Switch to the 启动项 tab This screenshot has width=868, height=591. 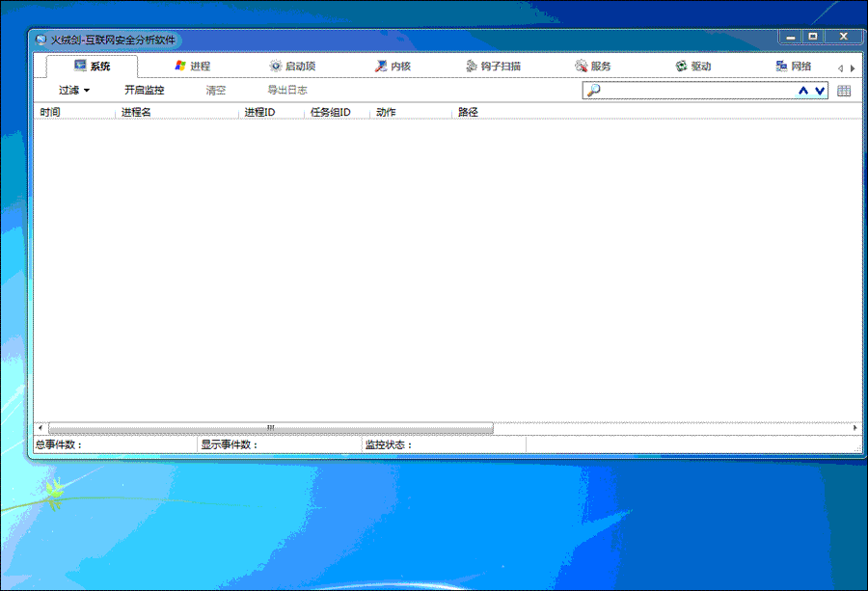(x=292, y=66)
